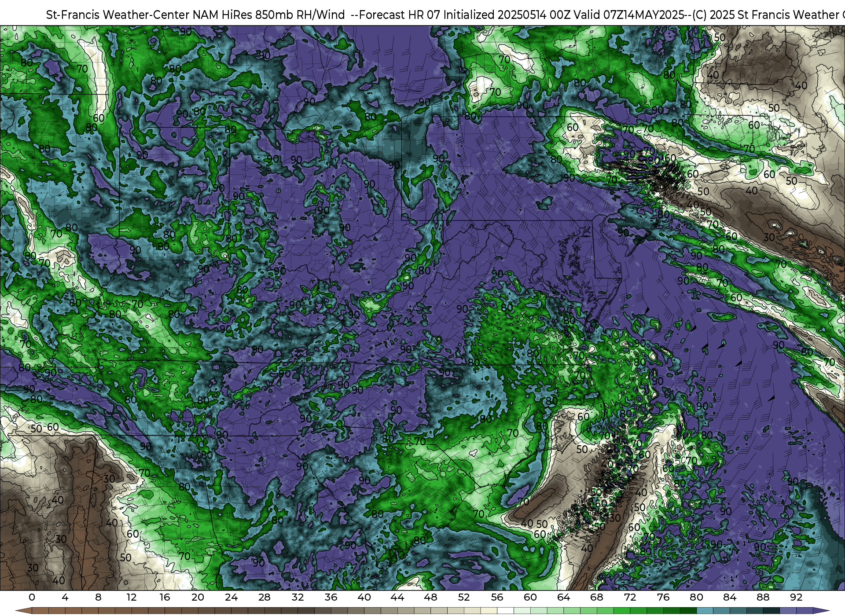Pick the white swatch beneath the 56 label
Screen dimensions: 845x616
pos(505,611)
